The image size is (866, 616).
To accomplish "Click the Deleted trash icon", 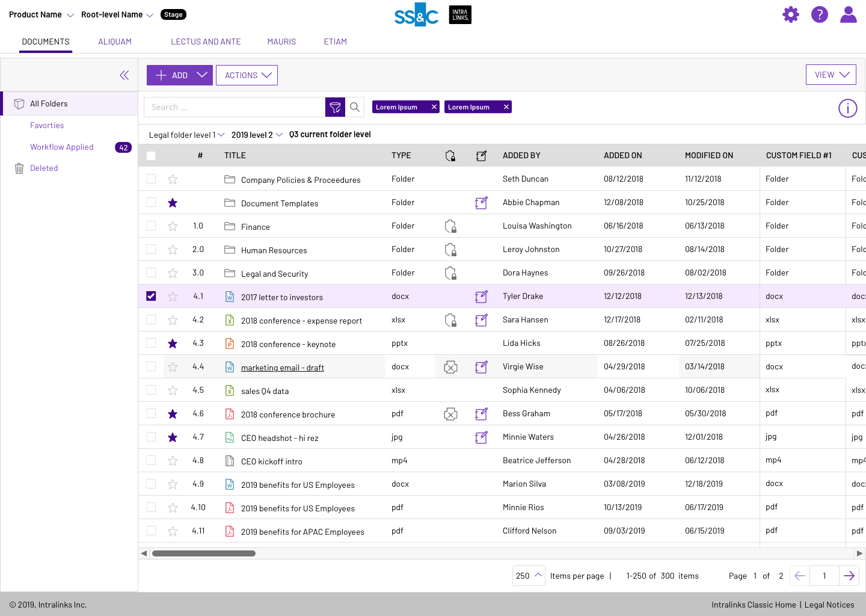I will 19,168.
